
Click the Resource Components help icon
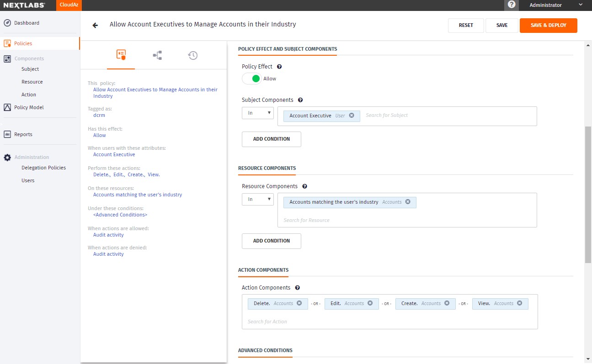(305, 186)
